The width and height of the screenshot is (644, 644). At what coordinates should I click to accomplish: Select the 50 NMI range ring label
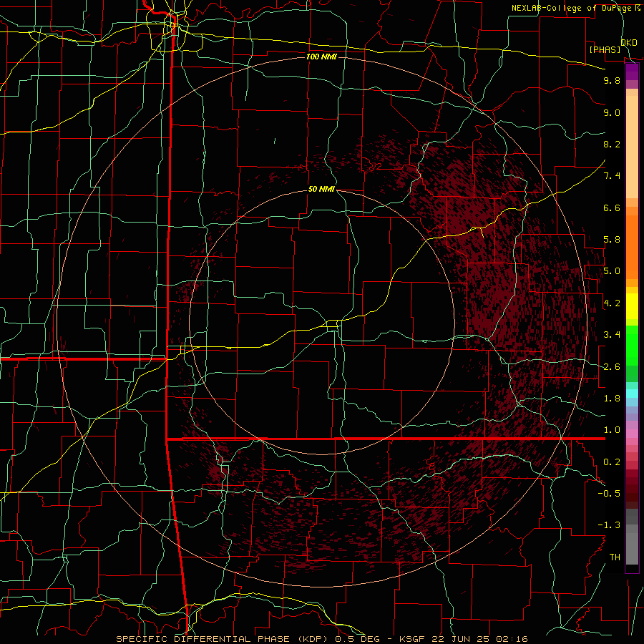point(321,189)
